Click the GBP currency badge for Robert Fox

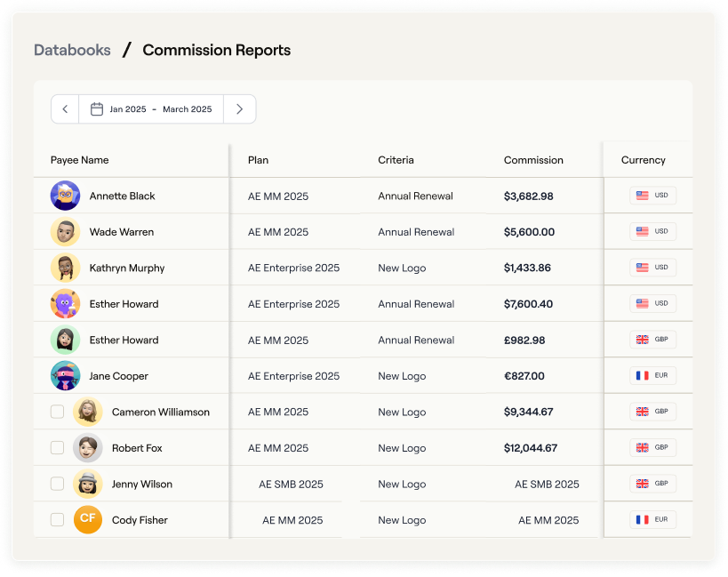[652, 447]
